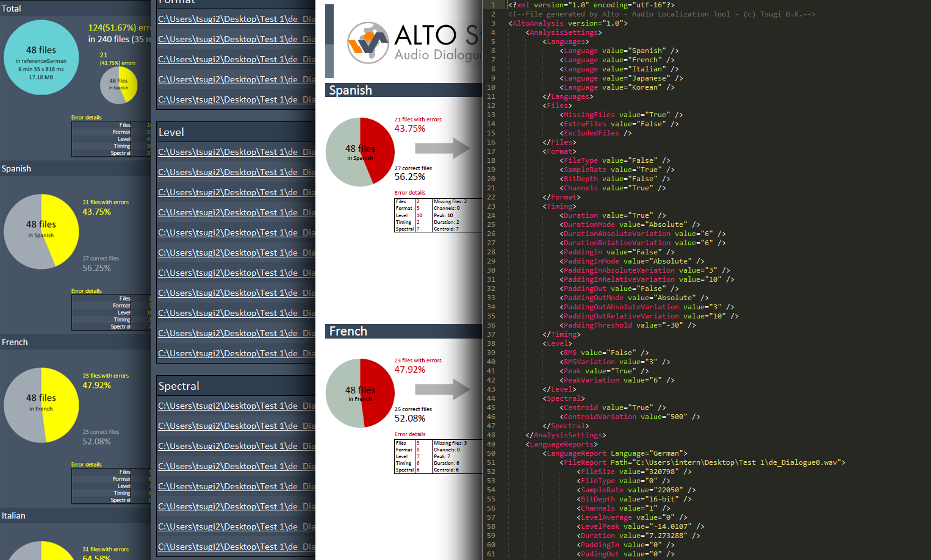Click the CentroidVariation value="500" XML line
Screen dimensions: 931x560
[630, 417]
